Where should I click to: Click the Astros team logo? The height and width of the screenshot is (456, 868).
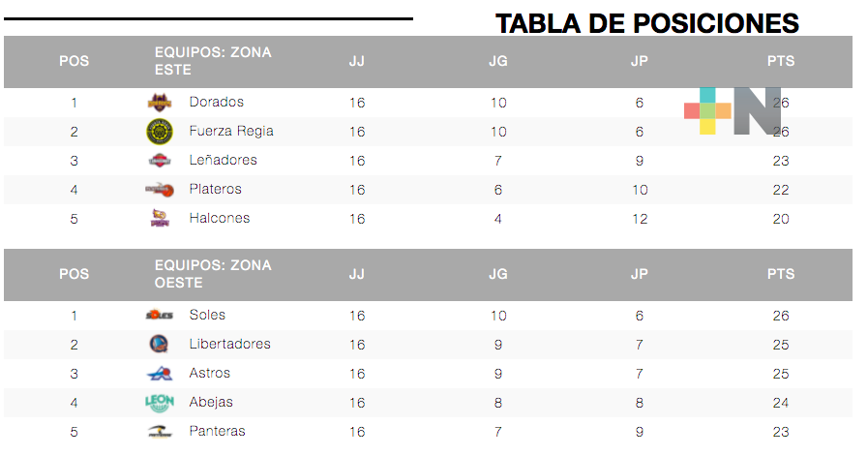(x=159, y=374)
